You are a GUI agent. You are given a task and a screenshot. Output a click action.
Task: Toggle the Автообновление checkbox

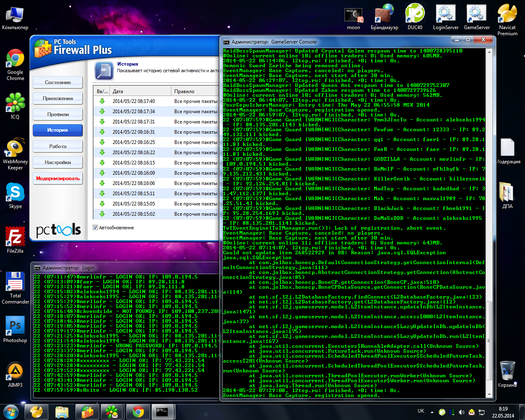pos(95,228)
